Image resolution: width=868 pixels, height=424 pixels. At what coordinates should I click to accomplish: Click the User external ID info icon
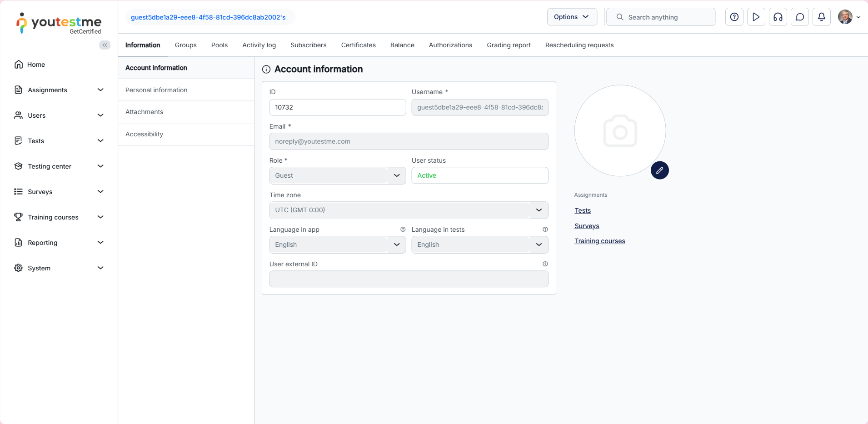pyautogui.click(x=545, y=264)
